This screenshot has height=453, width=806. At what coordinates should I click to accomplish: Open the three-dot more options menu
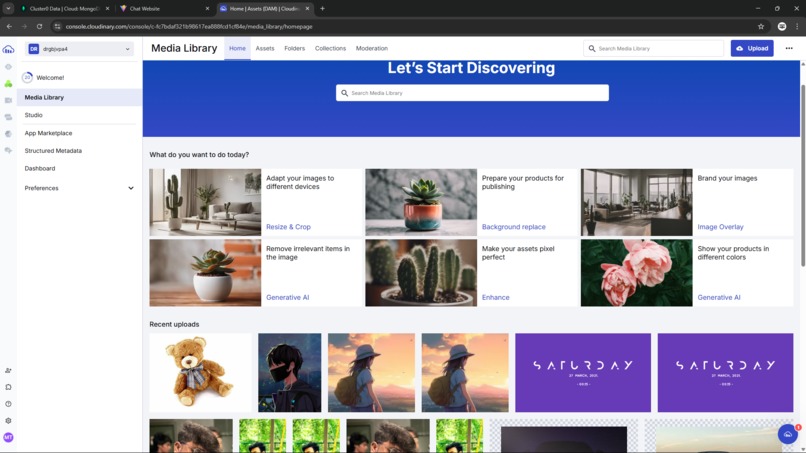789,48
